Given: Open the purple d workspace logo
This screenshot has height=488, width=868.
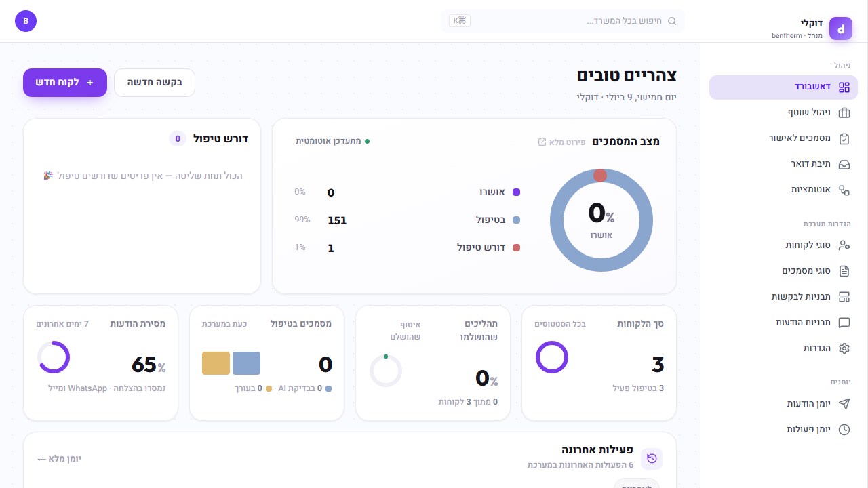Looking at the screenshot, I should [841, 28].
